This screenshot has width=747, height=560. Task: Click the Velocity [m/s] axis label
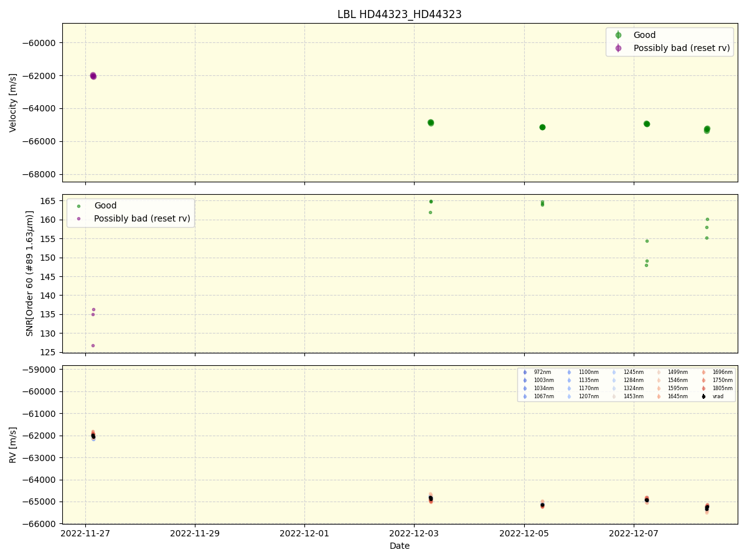pos(13,103)
